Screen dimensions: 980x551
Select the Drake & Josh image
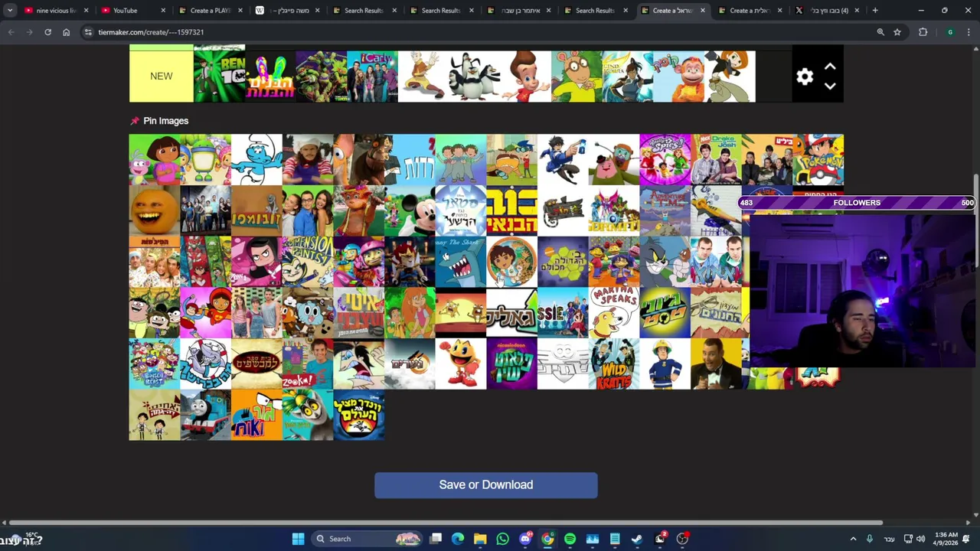[716, 160]
